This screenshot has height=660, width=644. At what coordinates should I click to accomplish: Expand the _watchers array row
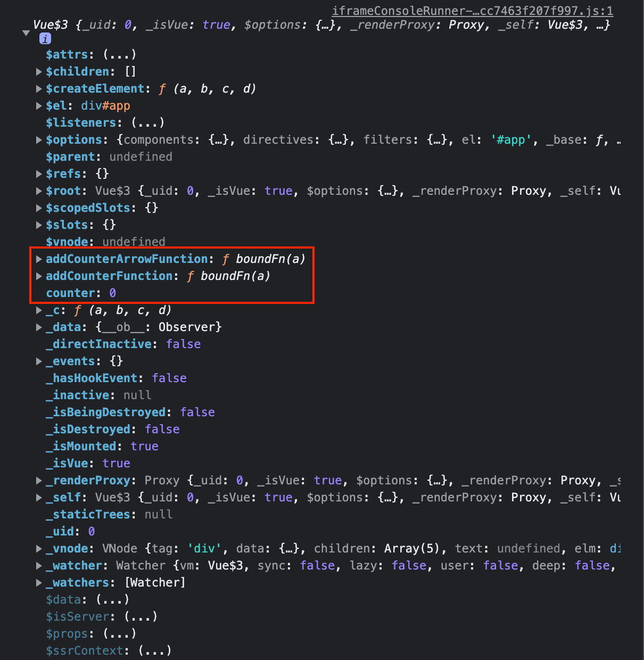pos(39,582)
